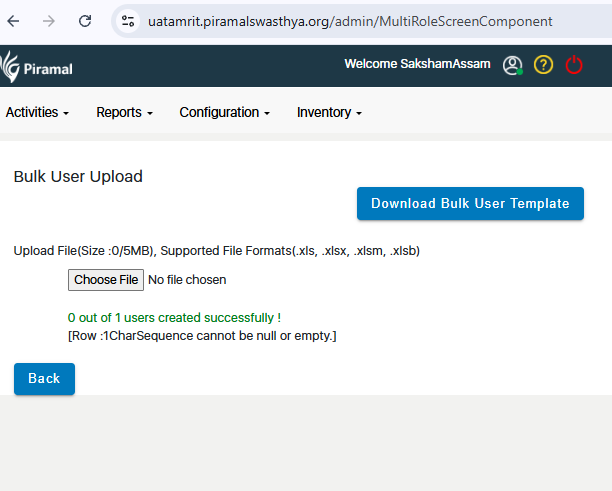Open the Inventory menu

tap(329, 113)
